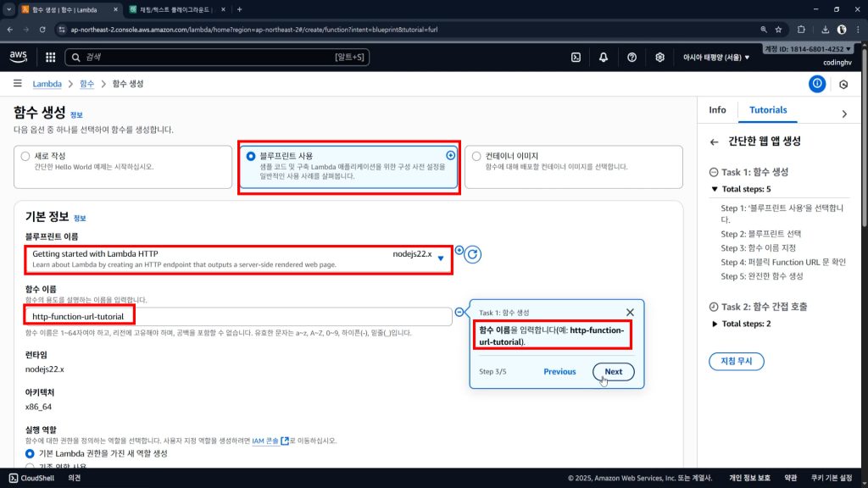Click the tutorial marker beside blueprint dropdown

click(459, 251)
